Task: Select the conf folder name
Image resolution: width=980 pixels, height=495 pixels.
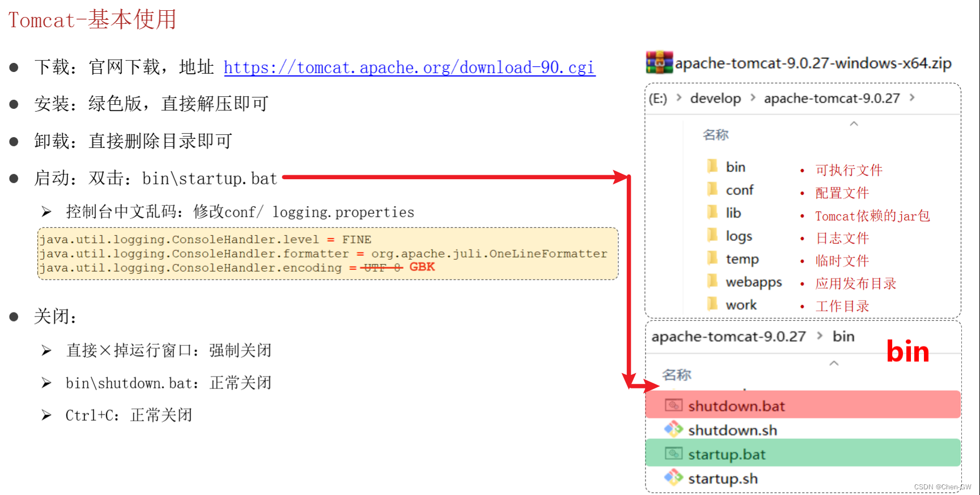Action: (740, 190)
